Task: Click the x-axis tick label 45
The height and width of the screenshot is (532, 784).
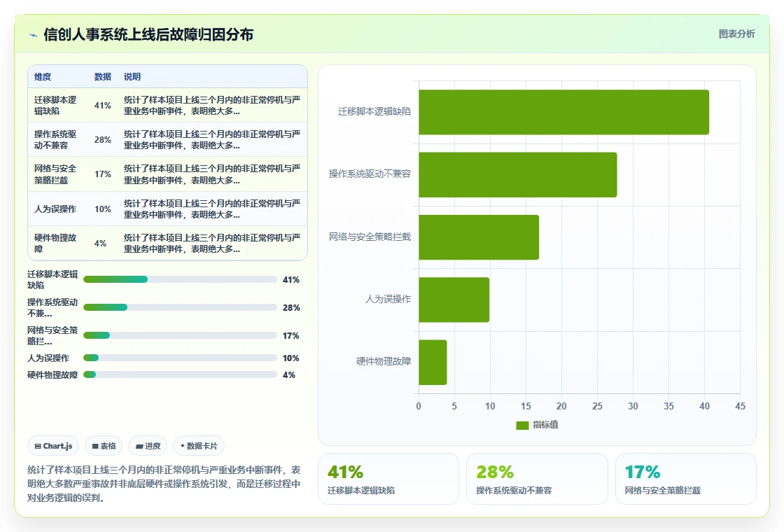Action: click(740, 407)
